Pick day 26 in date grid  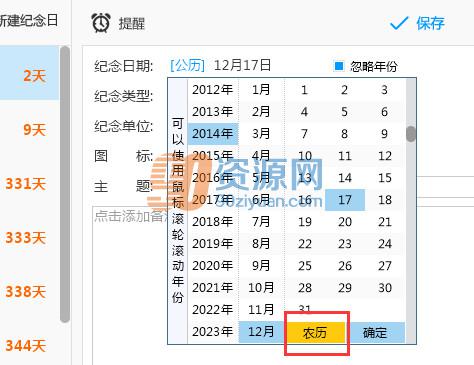[x=345, y=266]
